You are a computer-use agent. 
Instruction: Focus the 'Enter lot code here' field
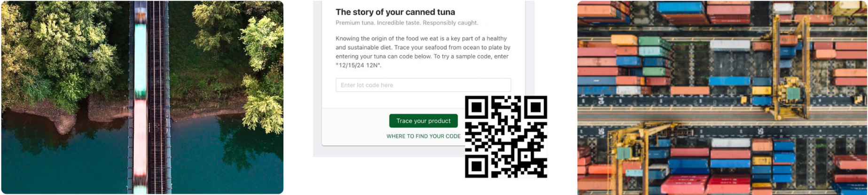click(423, 85)
